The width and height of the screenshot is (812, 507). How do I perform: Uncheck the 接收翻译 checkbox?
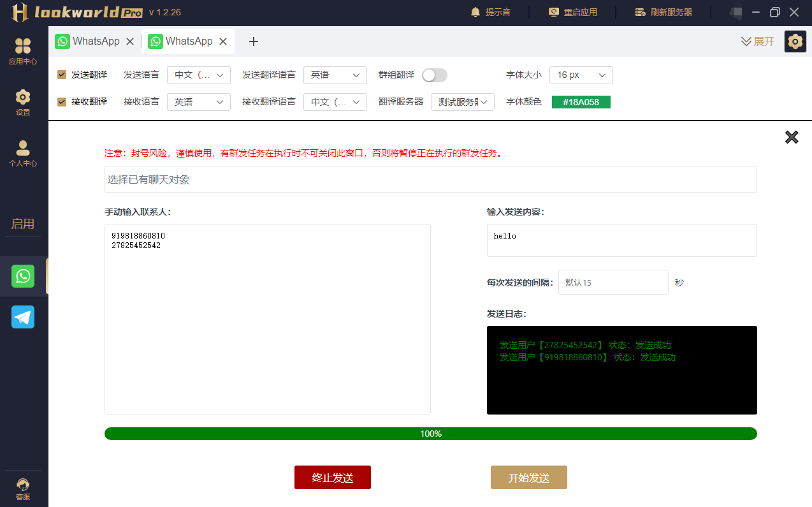tap(62, 101)
